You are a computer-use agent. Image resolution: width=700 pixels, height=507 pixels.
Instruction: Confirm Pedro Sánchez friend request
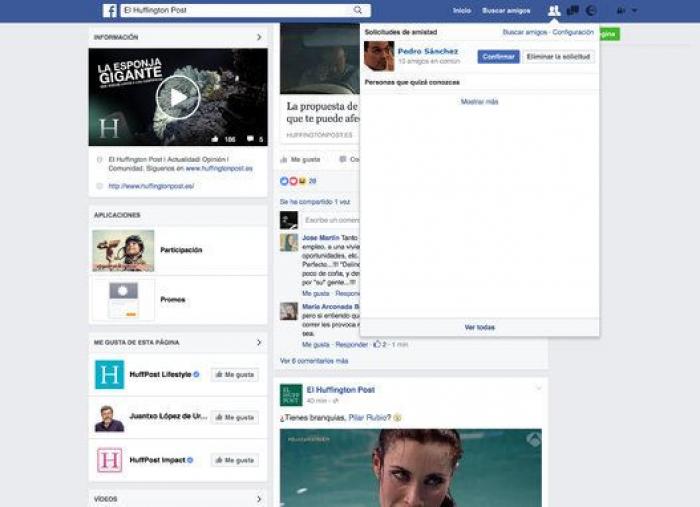(498, 57)
